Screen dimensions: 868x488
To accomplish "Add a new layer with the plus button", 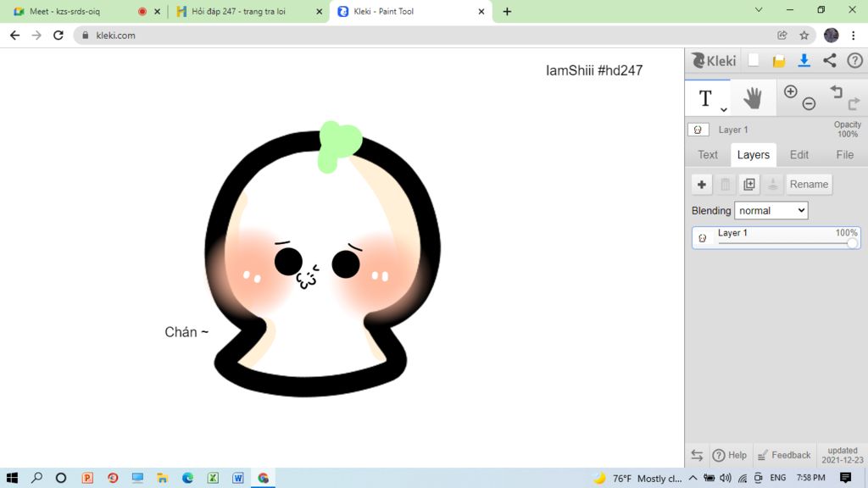I will click(701, 184).
